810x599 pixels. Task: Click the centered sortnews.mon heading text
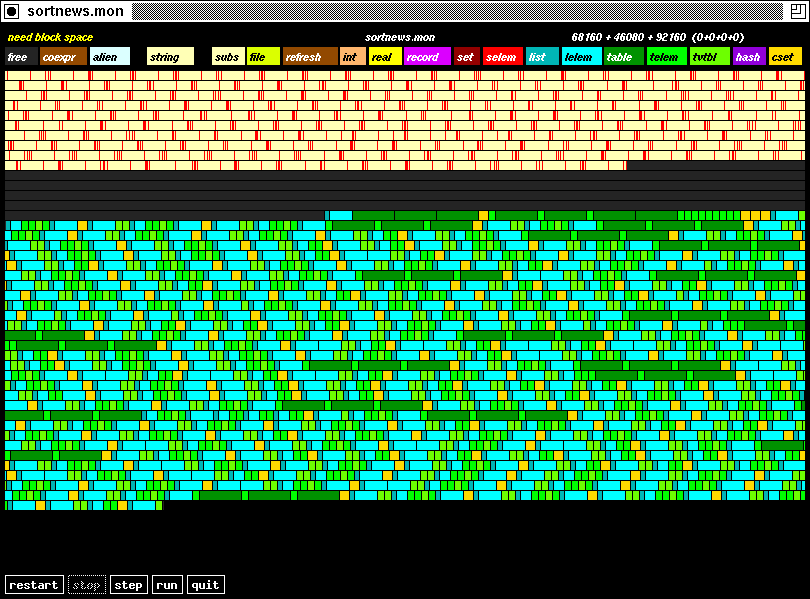coord(400,37)
